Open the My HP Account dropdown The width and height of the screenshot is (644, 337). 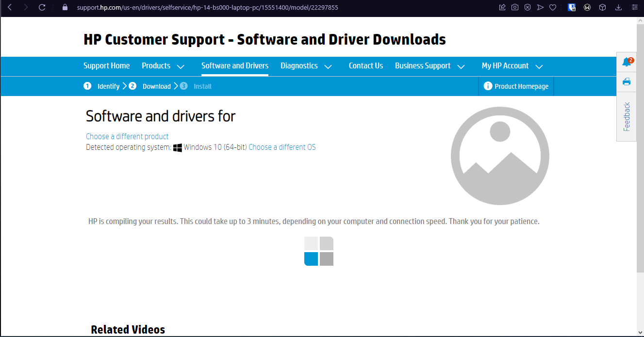(511, 66)
